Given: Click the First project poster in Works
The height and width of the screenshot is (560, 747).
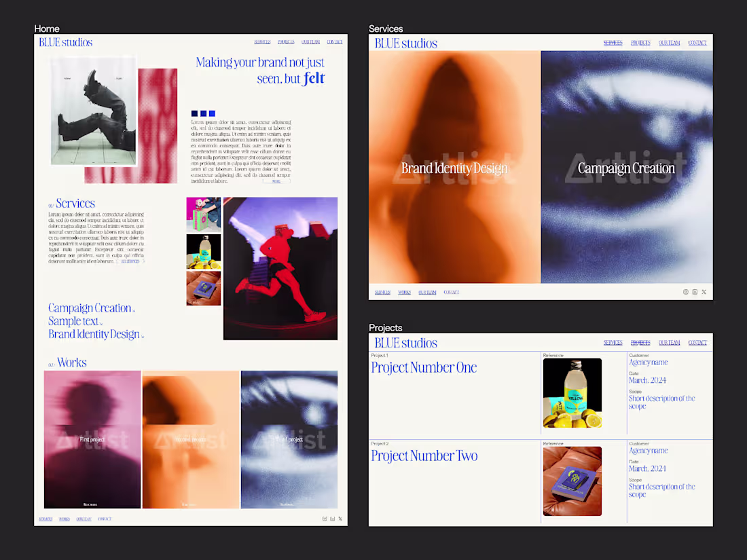Looking at the screenshot, I should (93, 439).
